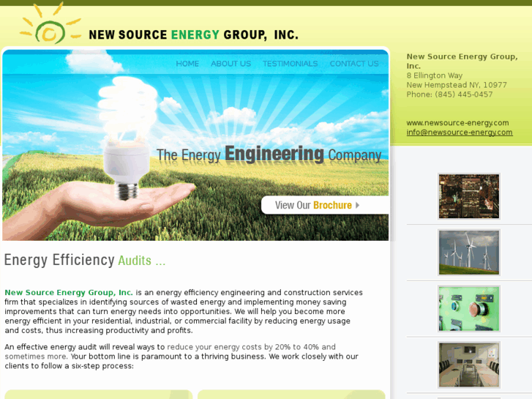
Task: Click the www.newsource-energy.com address text
Action: (457, 122)
